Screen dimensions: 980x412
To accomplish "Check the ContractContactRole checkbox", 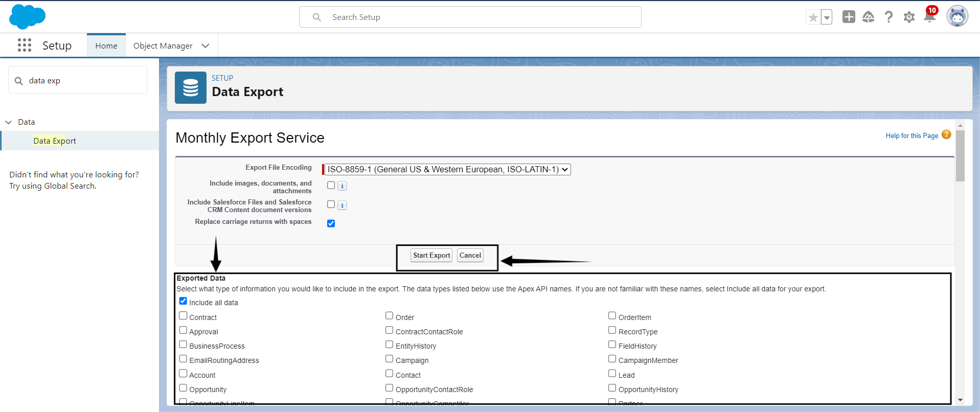I will [x=390, y=330].
